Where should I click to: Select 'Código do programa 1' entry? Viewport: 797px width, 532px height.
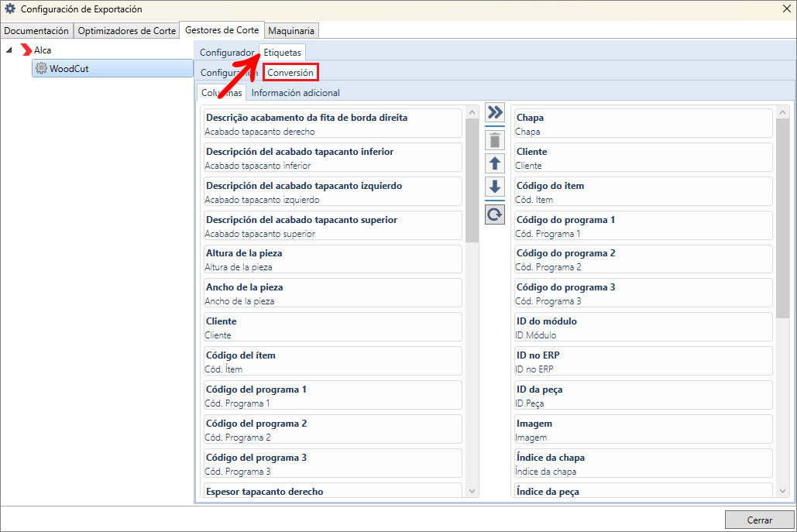[x=644, y=225]
